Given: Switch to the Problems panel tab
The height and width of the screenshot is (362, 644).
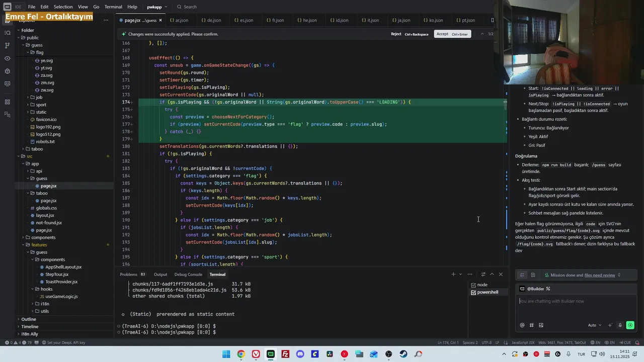Looking at the screenshot, I should (x=132, y=275).
